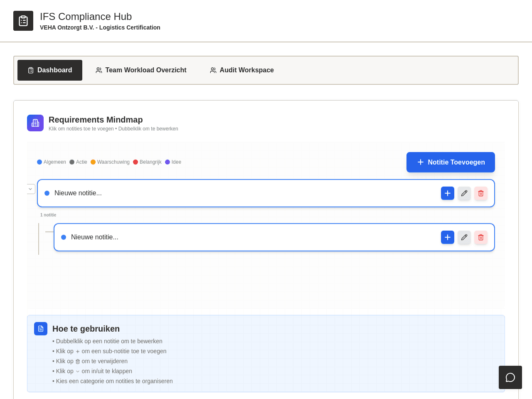The height and width of the screenshot is (399, 532).
Task: Click the Hoe te gebruiken document icon
Action: [41, 329]
